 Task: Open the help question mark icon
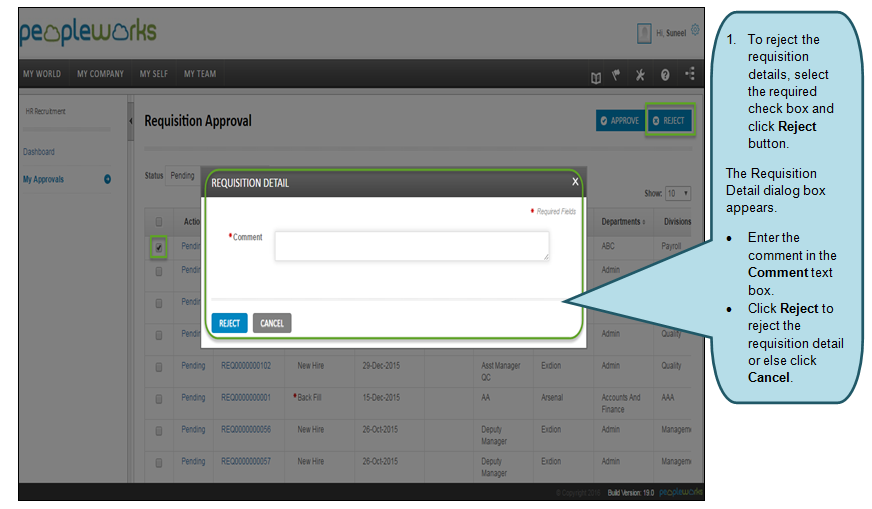(665, 75)
